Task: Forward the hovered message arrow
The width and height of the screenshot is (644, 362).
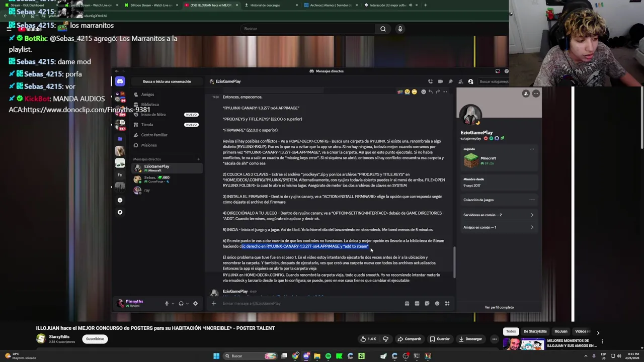Action: coord(437,92)
